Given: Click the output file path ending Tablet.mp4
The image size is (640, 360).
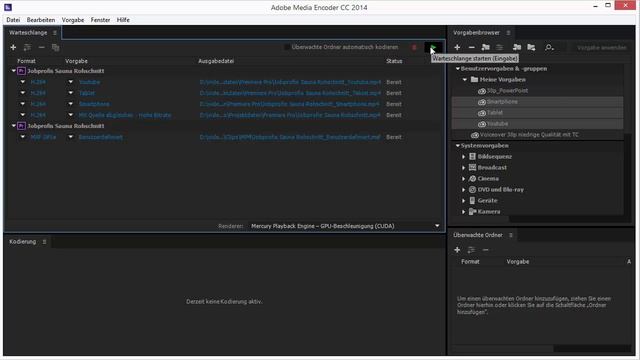Looking at the screenshot, I should point(290,93).
